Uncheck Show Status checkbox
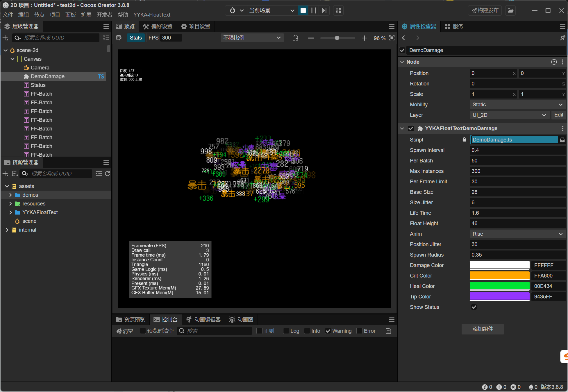 (x=474, y=307)
